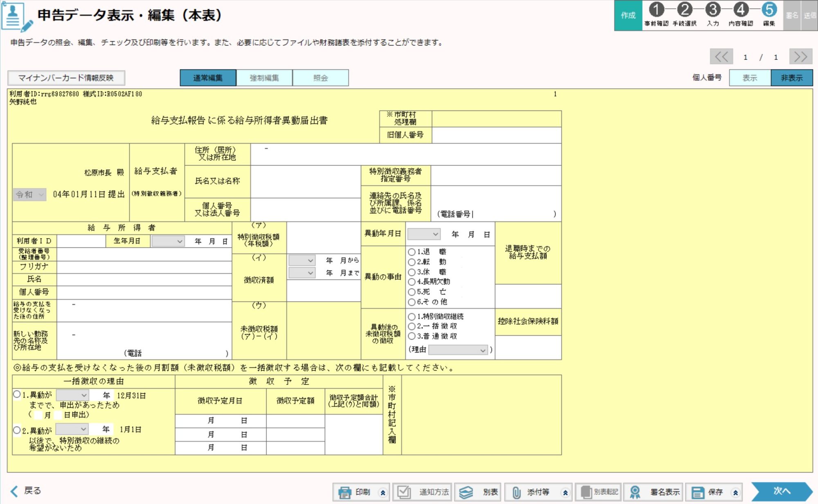Click the paperclip 添付等 icon
Image resolution: width=818 pixels, height=504 pixels.
(x=517, y=492)
